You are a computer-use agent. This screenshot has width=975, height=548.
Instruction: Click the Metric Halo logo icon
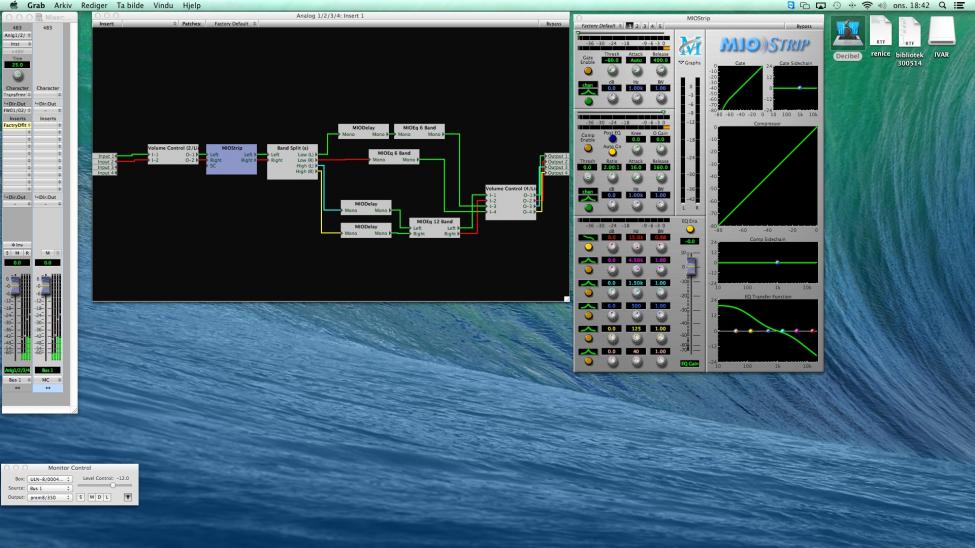point(689,45)
